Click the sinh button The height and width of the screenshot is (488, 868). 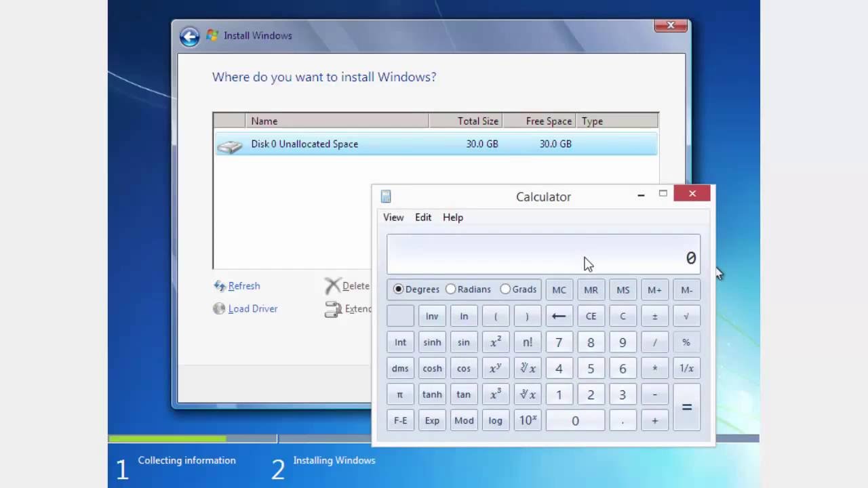tap(432, 342)
